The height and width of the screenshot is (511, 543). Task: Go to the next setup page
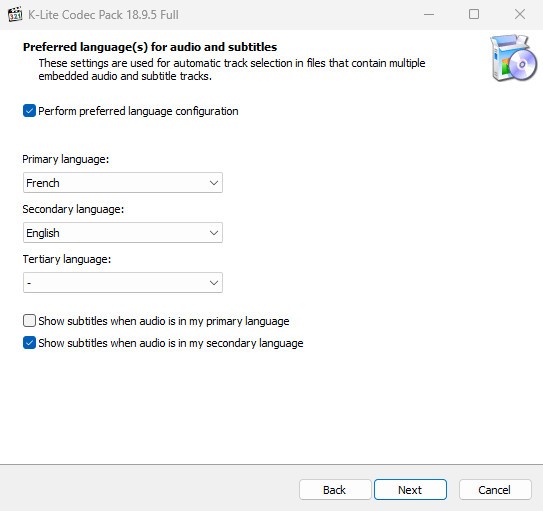[410, 490]
